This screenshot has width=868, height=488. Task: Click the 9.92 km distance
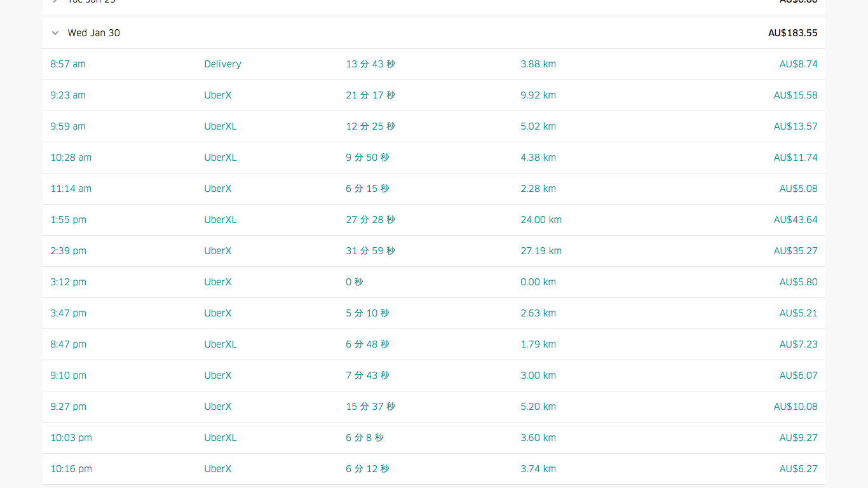tap(538, 95)
